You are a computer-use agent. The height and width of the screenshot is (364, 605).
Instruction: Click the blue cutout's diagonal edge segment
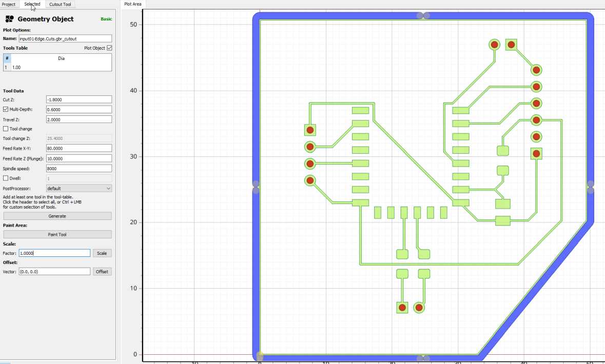point(536,290)
